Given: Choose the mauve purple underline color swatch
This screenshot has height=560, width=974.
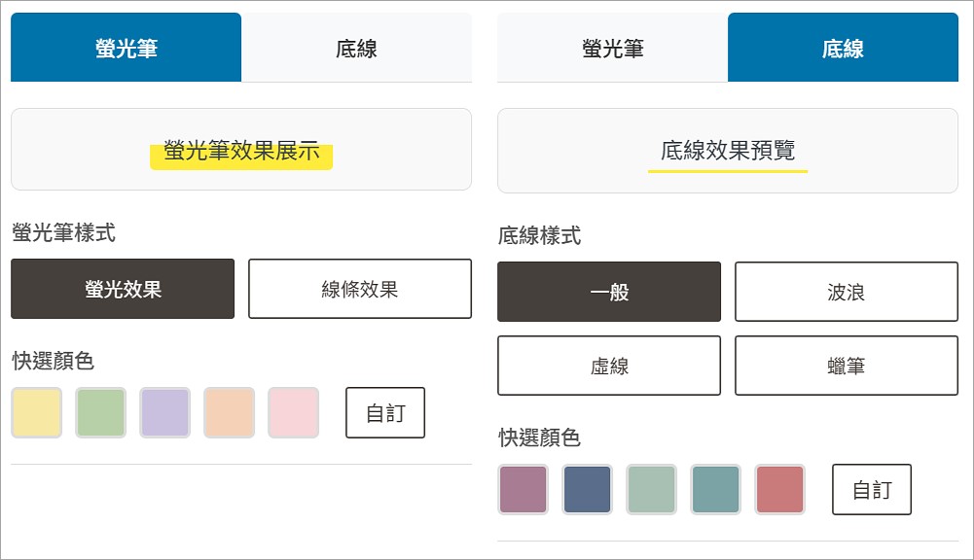Looking at the screenshot, I should coord(523,489).
